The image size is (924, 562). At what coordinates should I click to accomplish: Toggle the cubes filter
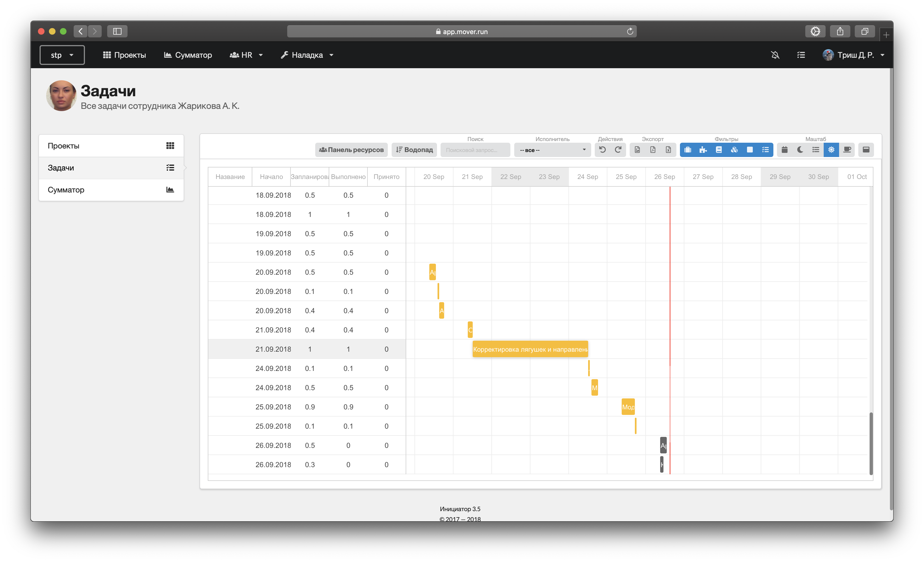click(734, 150)
